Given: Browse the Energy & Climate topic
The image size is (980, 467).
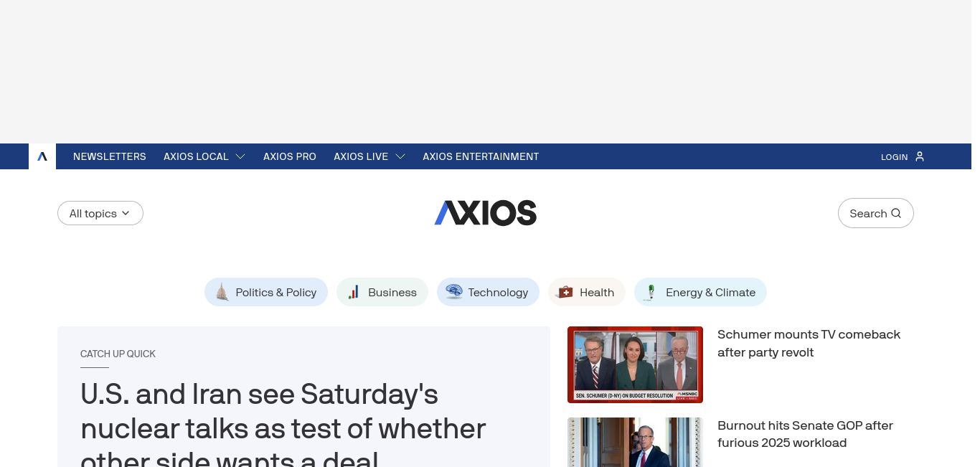Looking at the screenshot, I should (700, 292).
